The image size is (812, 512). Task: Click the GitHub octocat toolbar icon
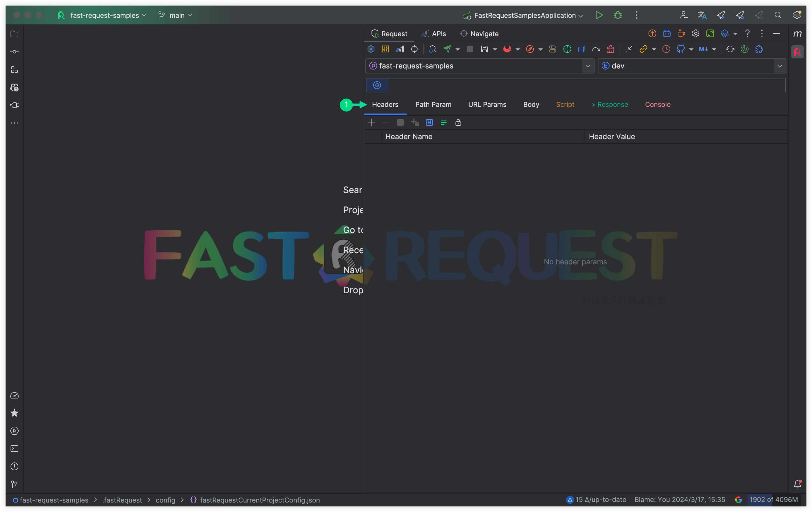coord(681,49)
